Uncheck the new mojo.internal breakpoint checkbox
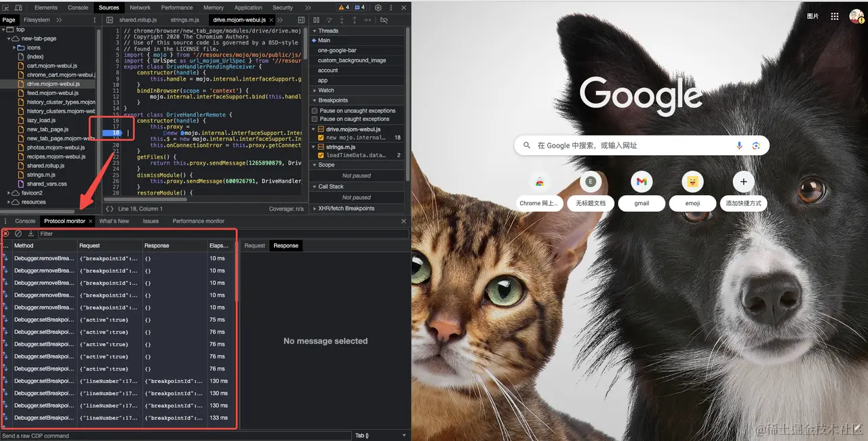868x441 pixels. click(321, 138)
